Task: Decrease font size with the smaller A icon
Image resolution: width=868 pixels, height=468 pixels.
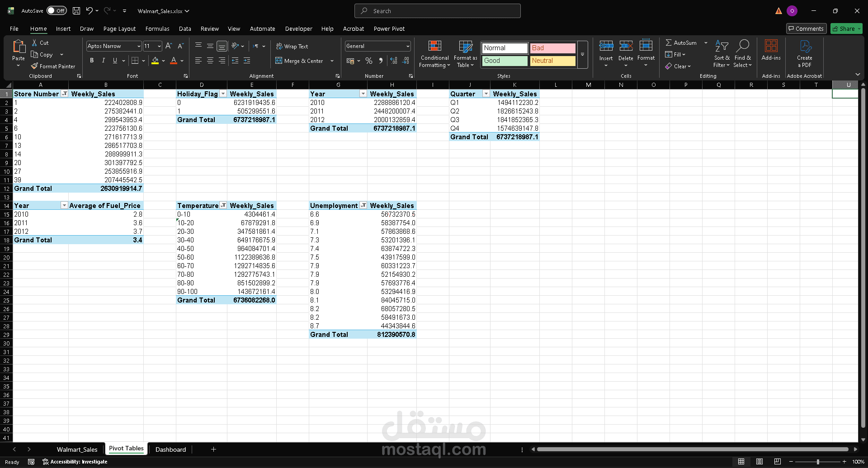Action: tap(180, 46)
